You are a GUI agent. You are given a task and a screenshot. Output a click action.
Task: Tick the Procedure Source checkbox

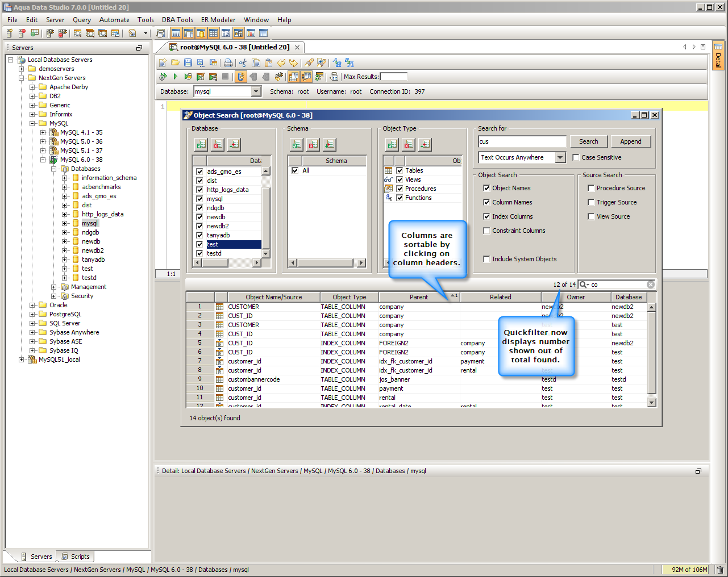pos(591,188)
